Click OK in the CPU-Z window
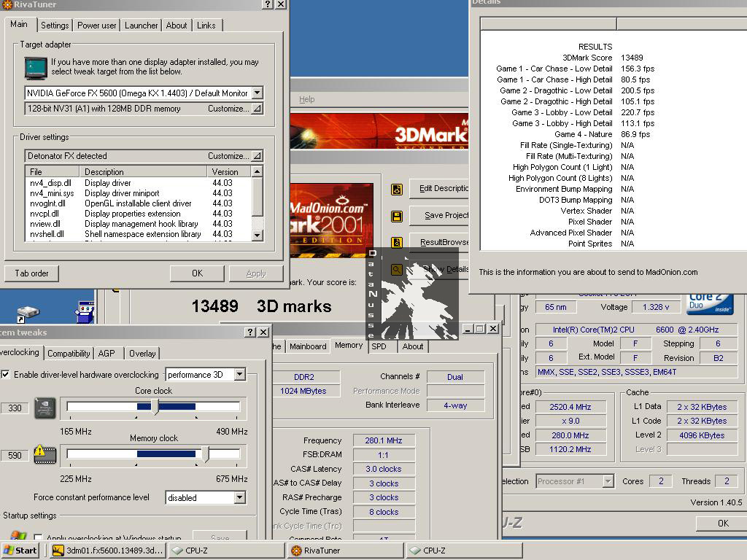The height and width of the screenshot is (560, 747). pos(723,523)
